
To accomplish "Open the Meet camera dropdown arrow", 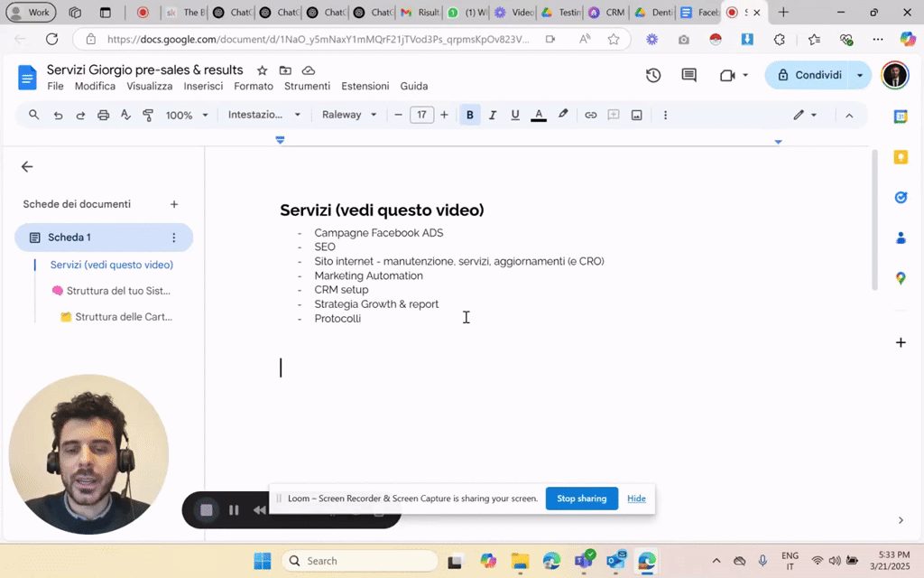I will [745, 76].
